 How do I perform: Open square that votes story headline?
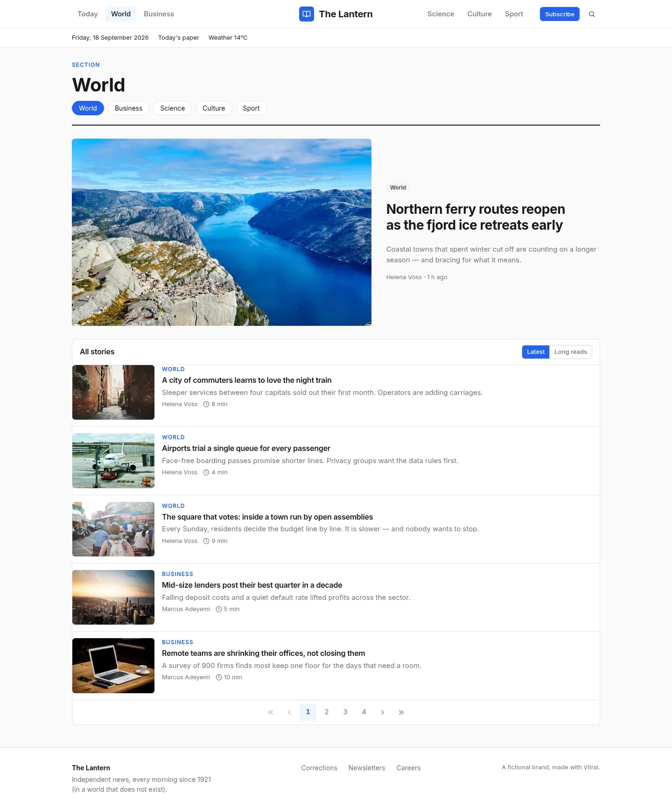267,517
